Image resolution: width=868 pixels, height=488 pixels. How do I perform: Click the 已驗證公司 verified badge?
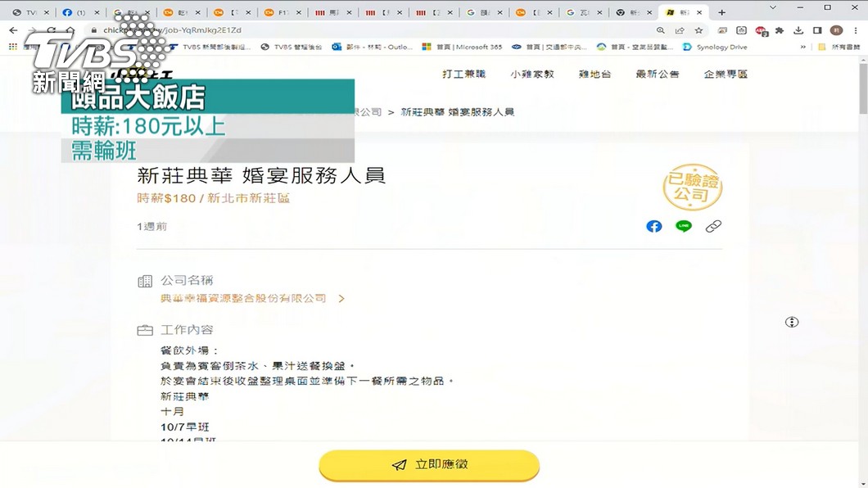tap(693, 187)
